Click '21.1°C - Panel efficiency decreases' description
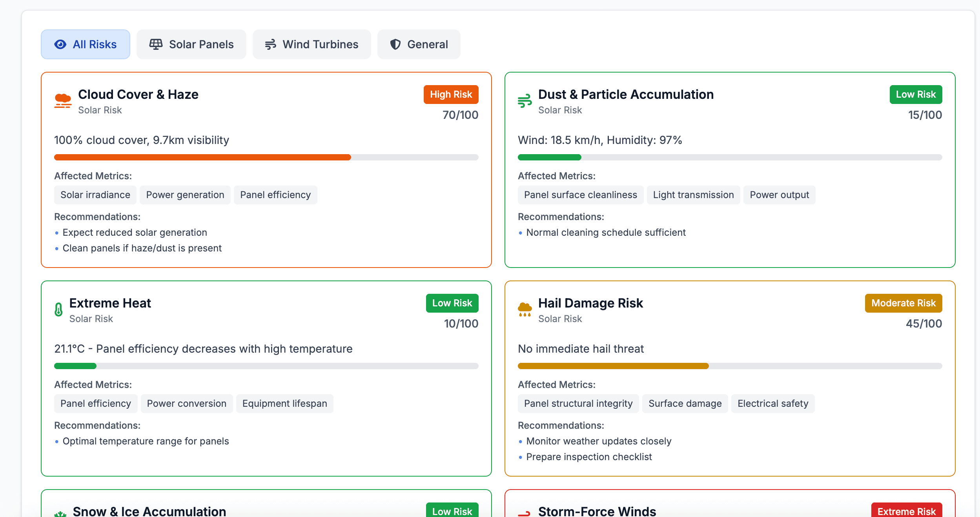This screenshot has width=980, height=517. click(x=203, y=349)
